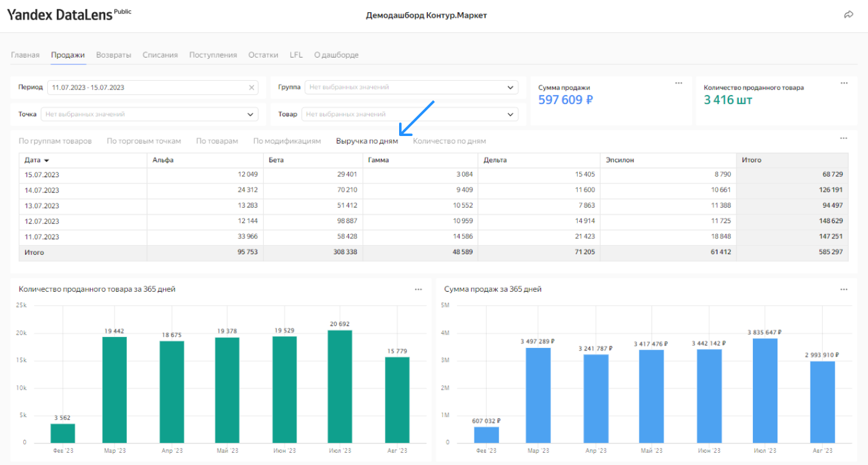Switch to the Возвраты tab
Viewport: 868px width, 465px height.
point(114,55)
